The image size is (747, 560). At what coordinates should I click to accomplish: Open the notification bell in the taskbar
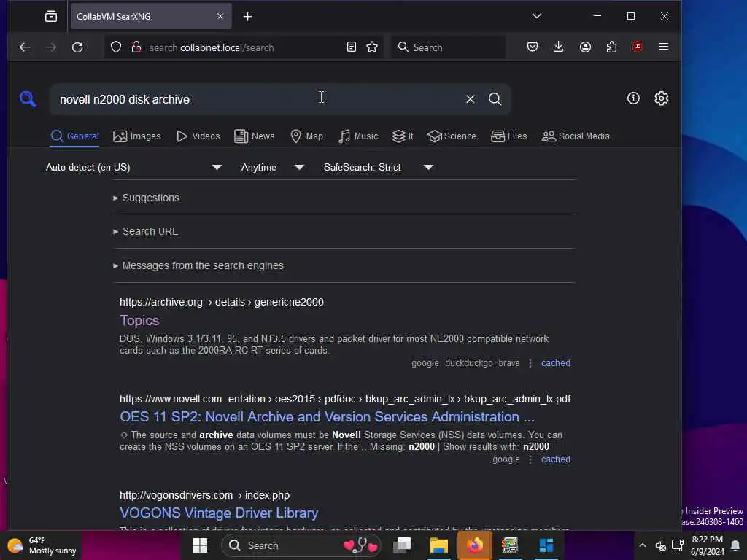(735, 545)
